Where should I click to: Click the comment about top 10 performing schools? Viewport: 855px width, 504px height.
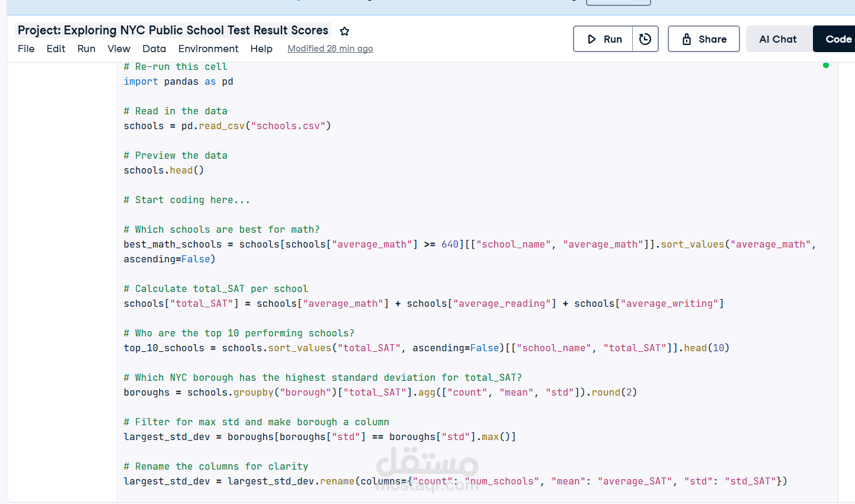pos(239,333)
